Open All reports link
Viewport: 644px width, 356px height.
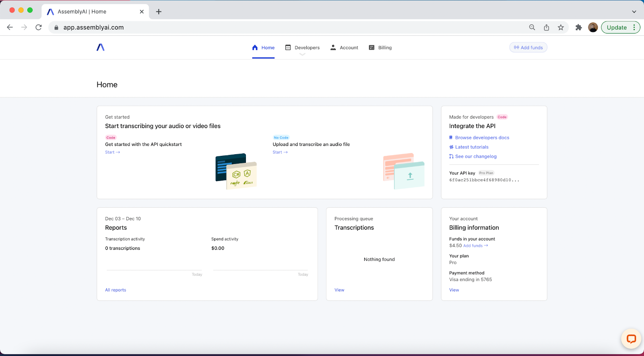[x=116, y=290]
